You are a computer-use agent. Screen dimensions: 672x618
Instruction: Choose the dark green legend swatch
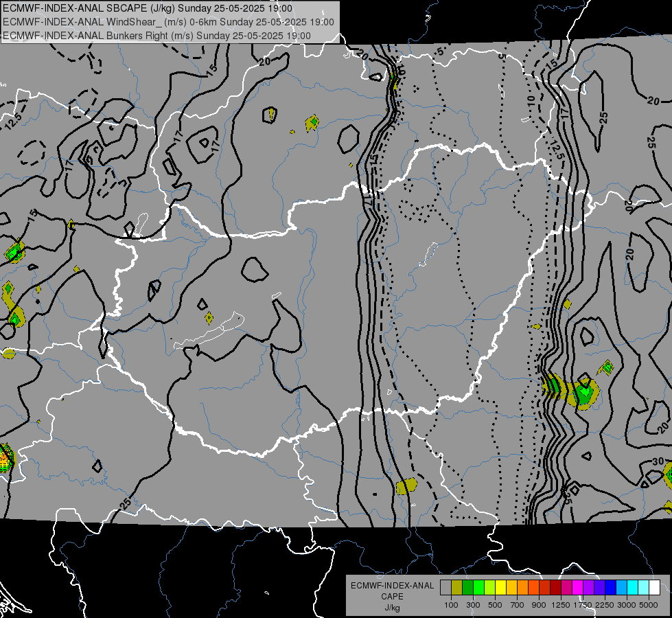click(x=467, y=588)
